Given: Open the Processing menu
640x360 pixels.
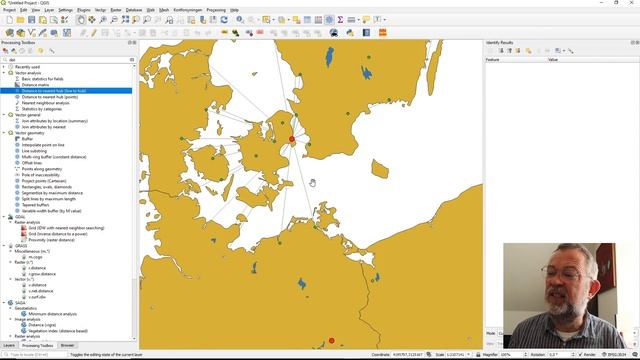Looking at the screenshot, I should click(216, 10).
